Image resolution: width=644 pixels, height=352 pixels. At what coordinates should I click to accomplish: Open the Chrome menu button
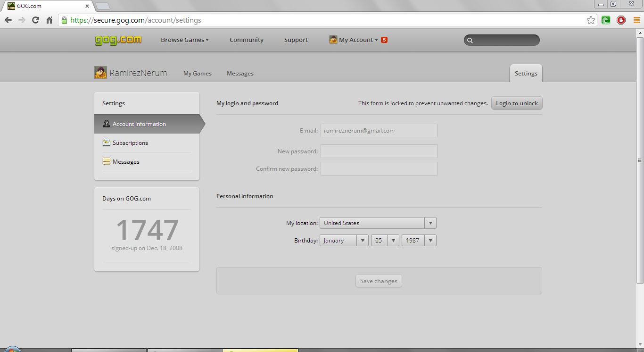636,20
